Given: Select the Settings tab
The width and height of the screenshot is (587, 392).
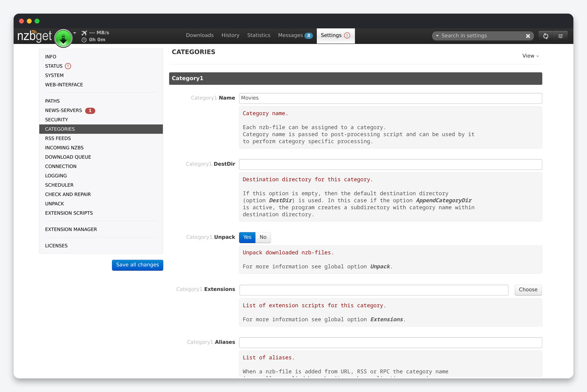Looking at the screenshot, I should pyautogui.click(x=336, y=36).
